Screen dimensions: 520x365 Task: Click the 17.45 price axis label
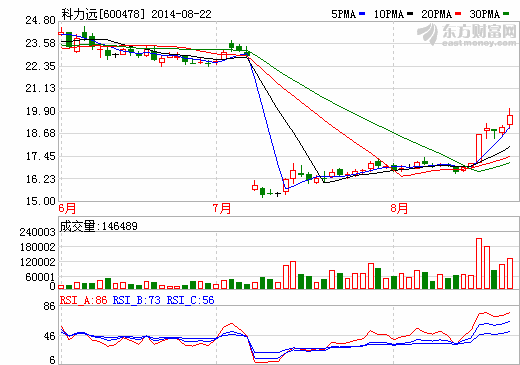(x=40, y=156)
